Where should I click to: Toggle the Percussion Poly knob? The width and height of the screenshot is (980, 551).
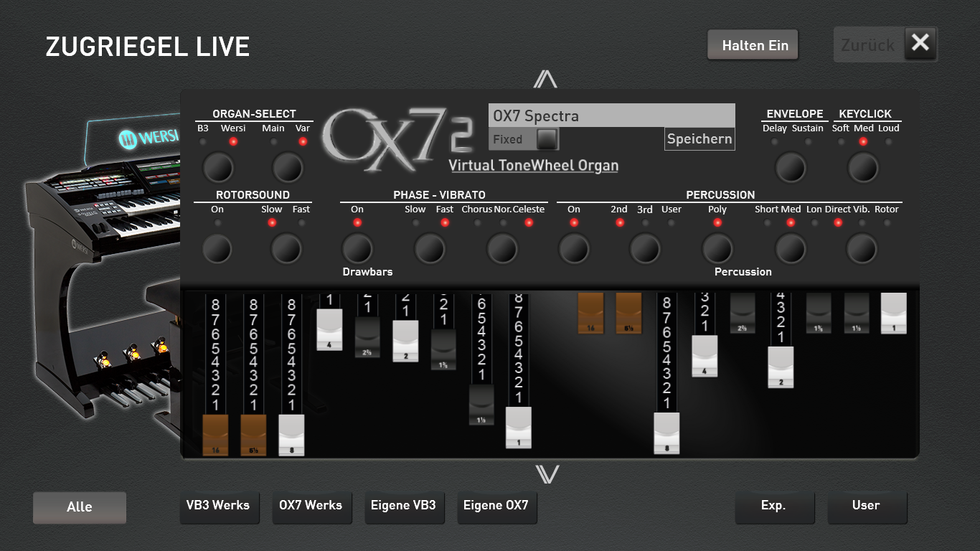717,249
